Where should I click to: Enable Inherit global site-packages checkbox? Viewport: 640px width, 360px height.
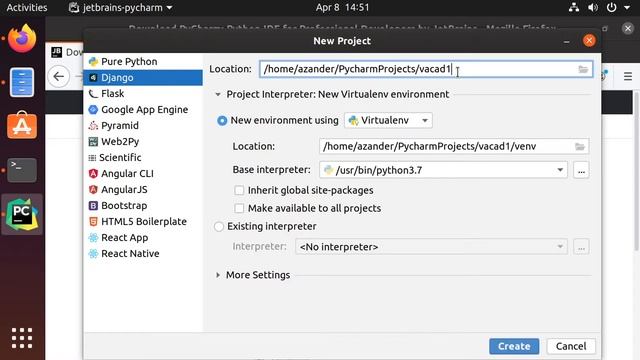tap(239, 190)
